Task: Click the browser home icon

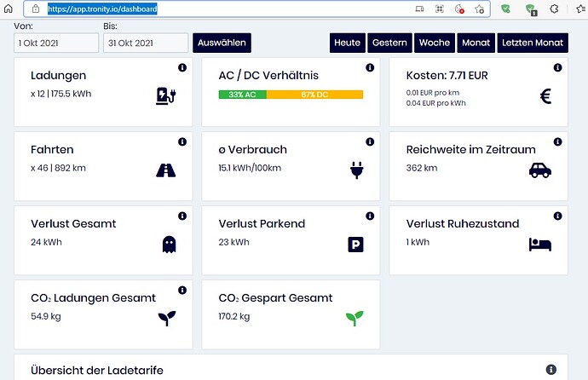Action: tap(9, 9)
